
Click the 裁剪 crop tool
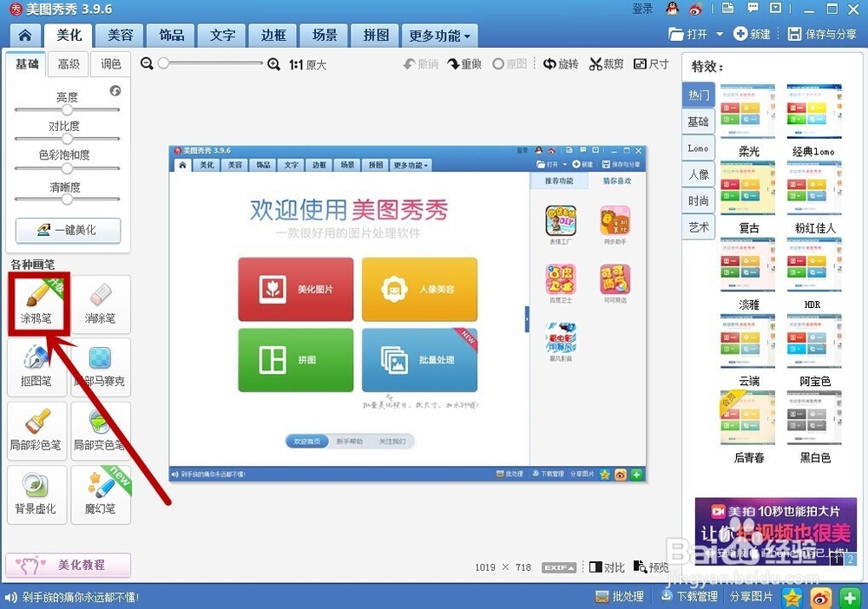(606, 64)
